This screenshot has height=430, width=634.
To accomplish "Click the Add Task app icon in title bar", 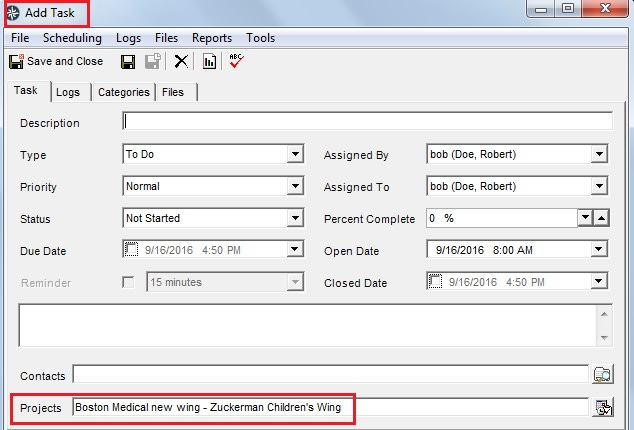I will point(13,13).
